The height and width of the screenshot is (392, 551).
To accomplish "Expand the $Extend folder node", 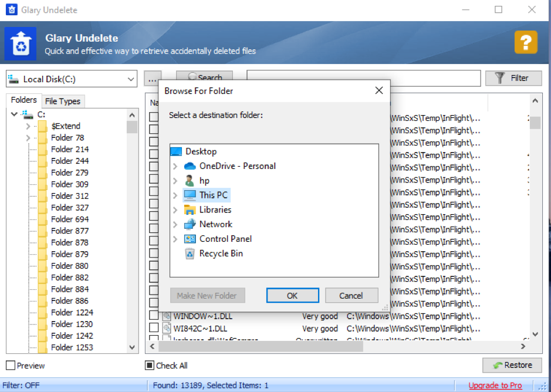I will click(x=28, y=126).
